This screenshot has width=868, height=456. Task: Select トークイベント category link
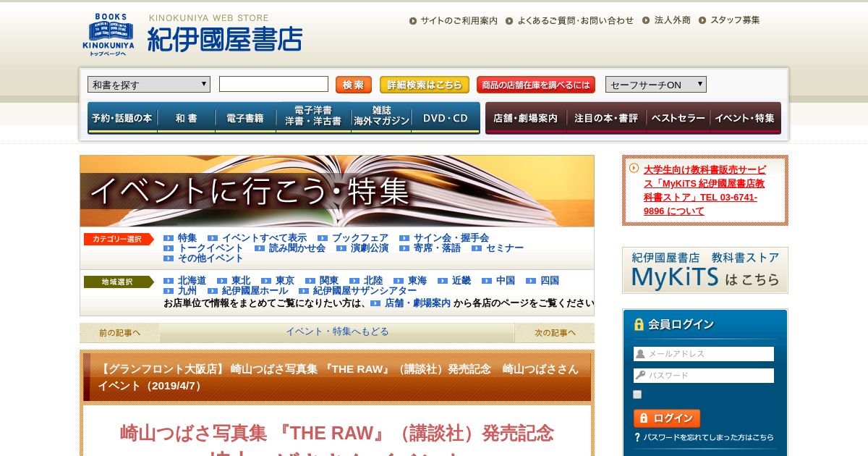click(210, 248)
